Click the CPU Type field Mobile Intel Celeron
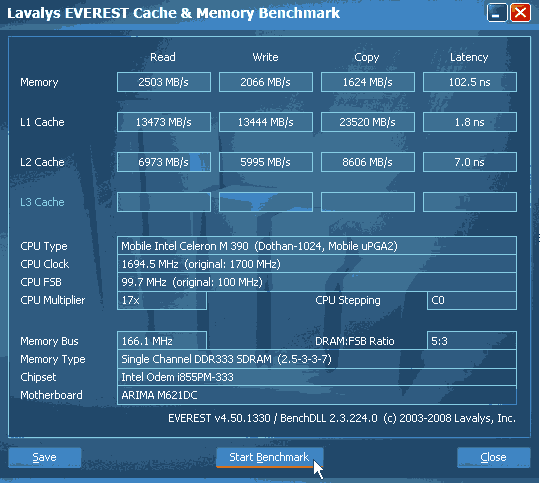The width and height of the screenshot is (540, 483). click(317, 246)
